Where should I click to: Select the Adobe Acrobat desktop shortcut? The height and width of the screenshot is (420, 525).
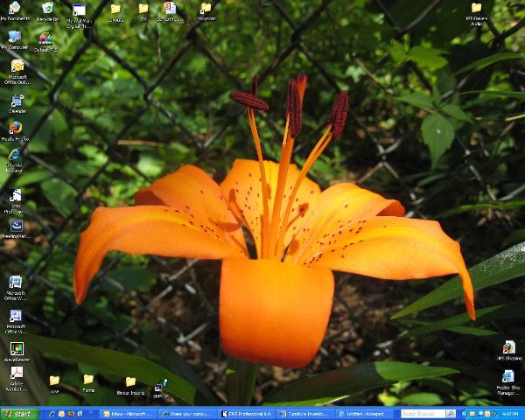coord(17,379)
